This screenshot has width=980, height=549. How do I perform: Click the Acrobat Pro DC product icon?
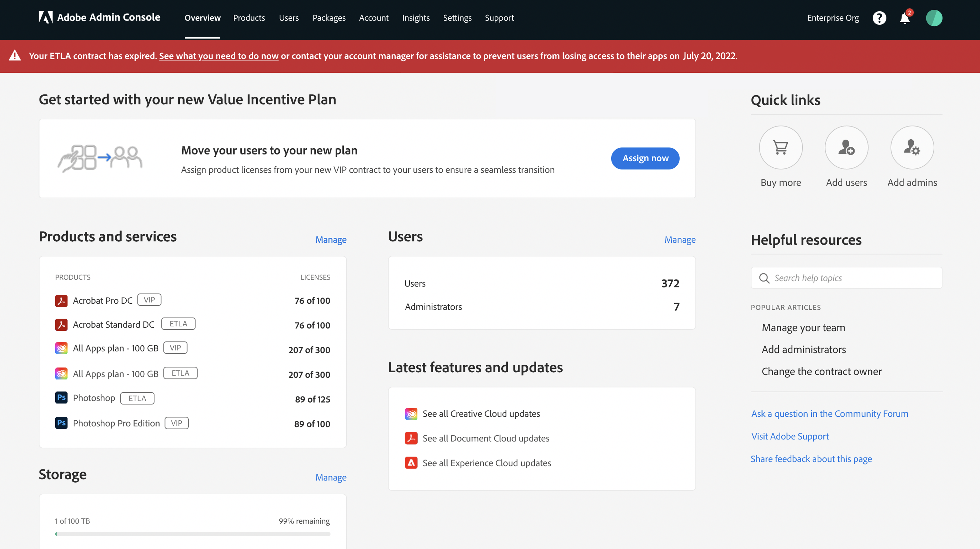(x=61, y=300)
